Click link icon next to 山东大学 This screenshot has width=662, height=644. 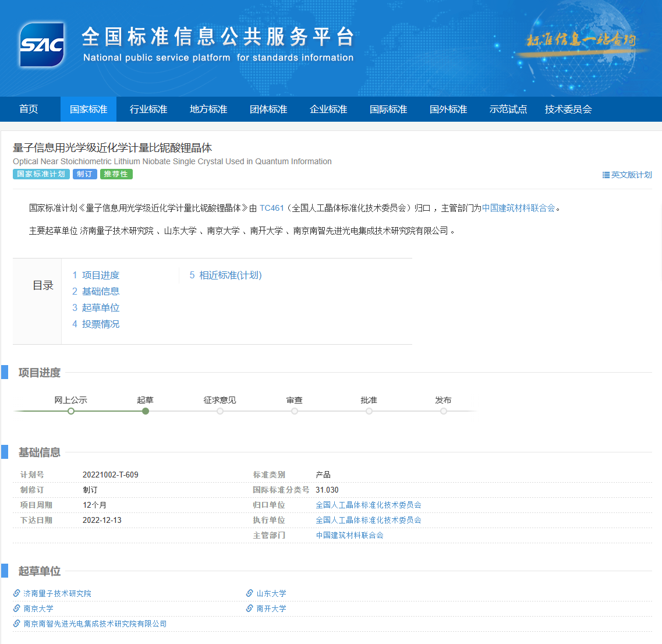click(250, 593)
